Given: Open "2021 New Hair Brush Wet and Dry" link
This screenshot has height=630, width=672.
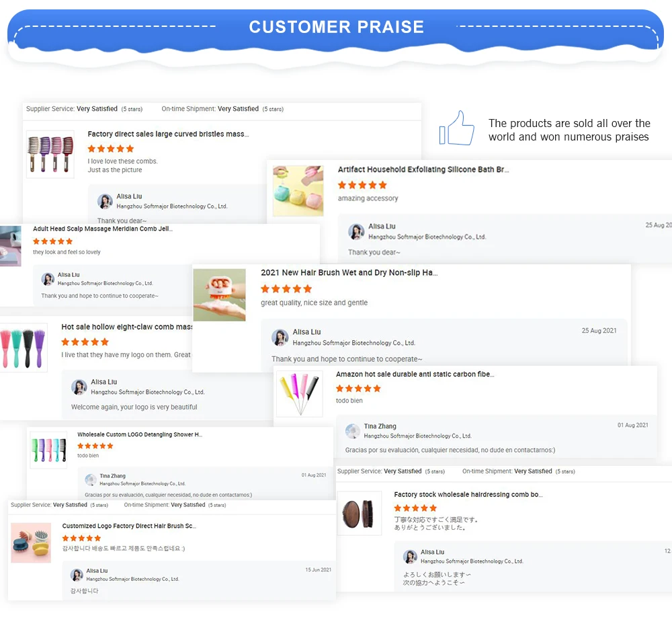Looking at the screenshot, I should [x=349, y=273].
